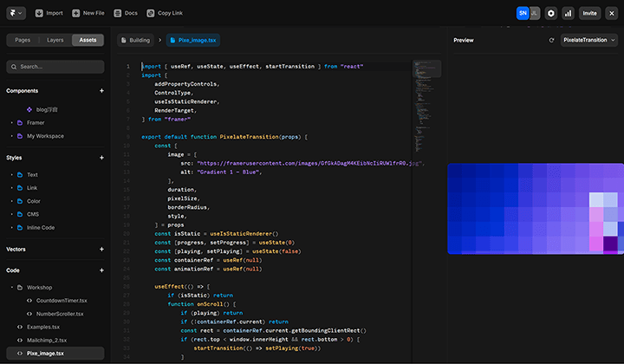Click line 1 of the code
Image resolution: width=624 pixels, height=364 pixels.
[252, 67]
